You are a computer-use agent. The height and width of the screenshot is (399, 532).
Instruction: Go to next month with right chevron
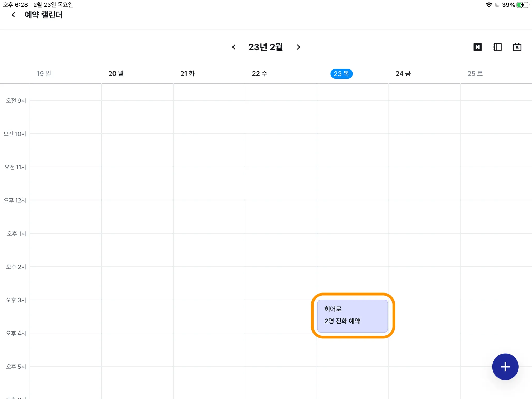pyautogui.click(x=298, y=47)
